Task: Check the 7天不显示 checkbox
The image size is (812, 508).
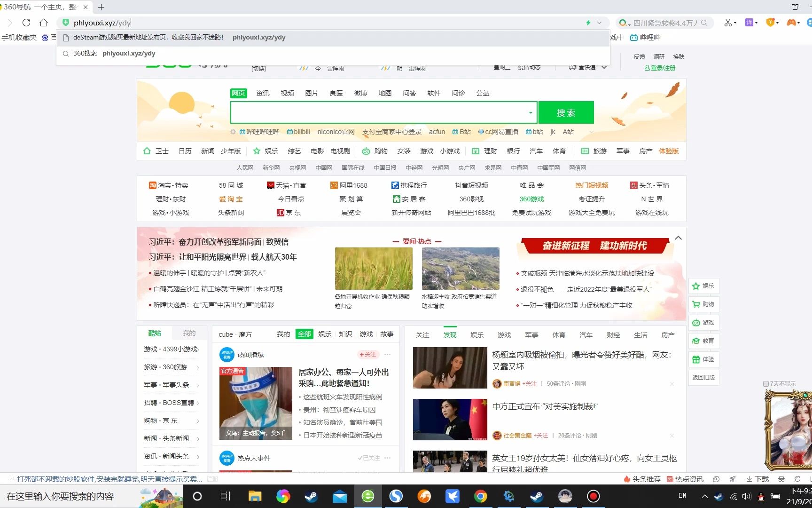Action: (x=766, y=384)
